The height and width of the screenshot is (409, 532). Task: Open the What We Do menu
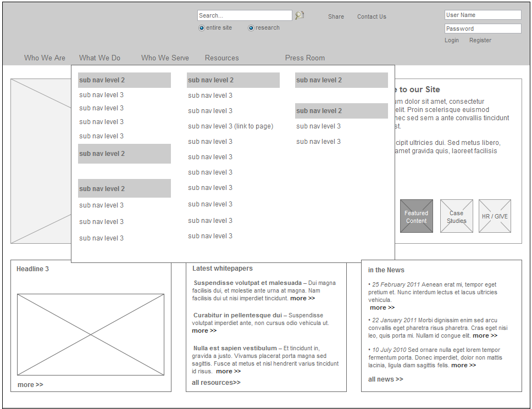pos(100,58)
